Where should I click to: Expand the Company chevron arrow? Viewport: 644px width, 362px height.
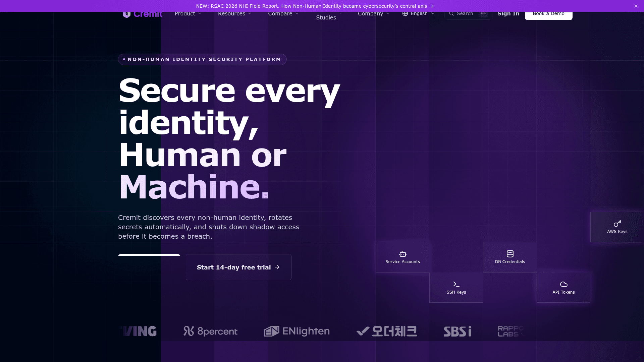388,14
